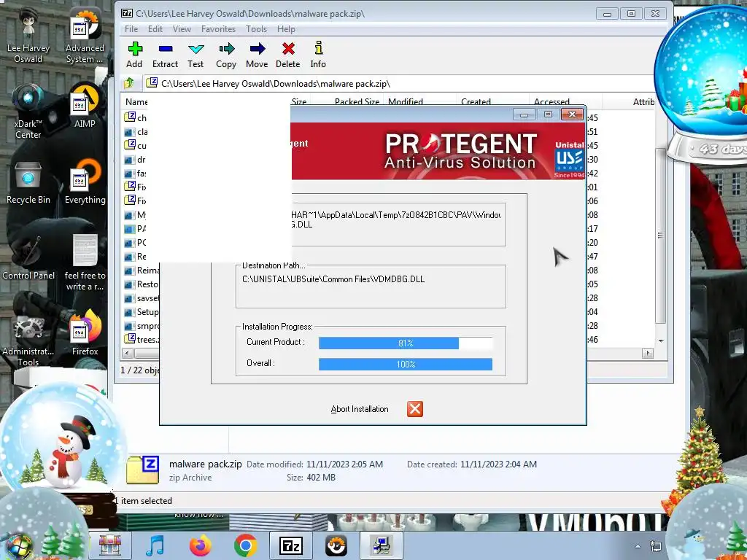Abort the Protegent installation with red X
Image resolution: width=747 pixels, height=560 pixels.
[x=415, y=408]
